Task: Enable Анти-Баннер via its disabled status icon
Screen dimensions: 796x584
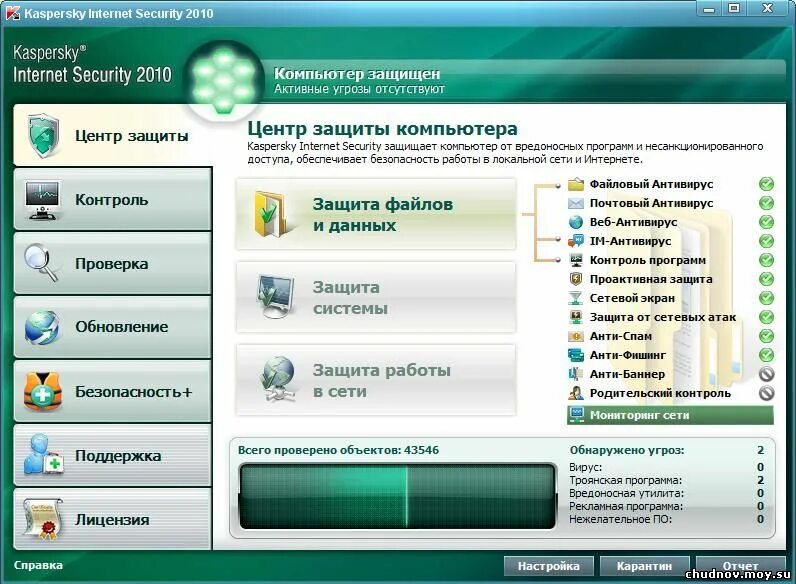Action: [767, 374]
